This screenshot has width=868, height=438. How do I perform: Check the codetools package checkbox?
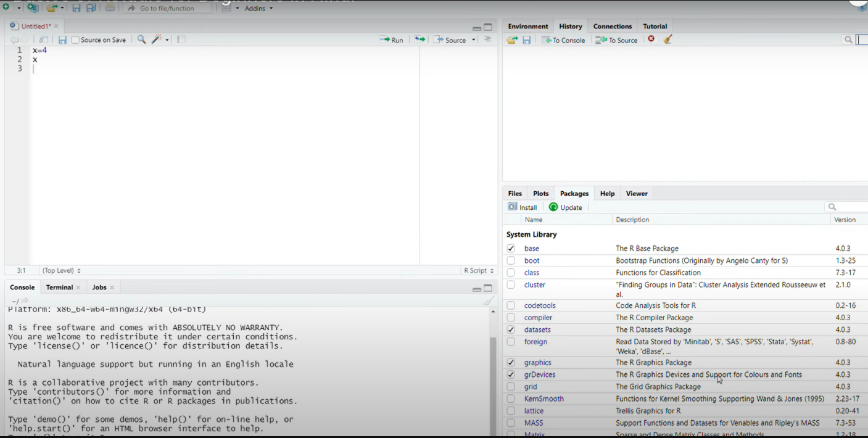tap(511, 305)
